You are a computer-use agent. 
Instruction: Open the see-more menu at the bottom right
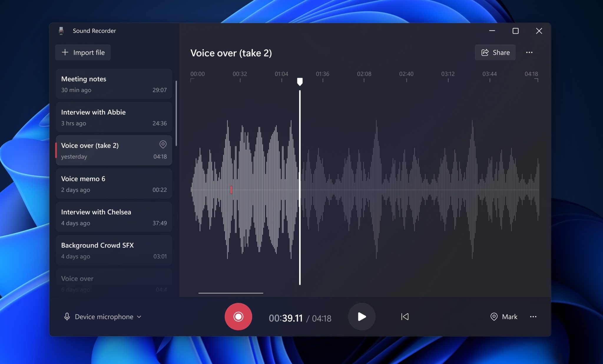pos(534,317)
